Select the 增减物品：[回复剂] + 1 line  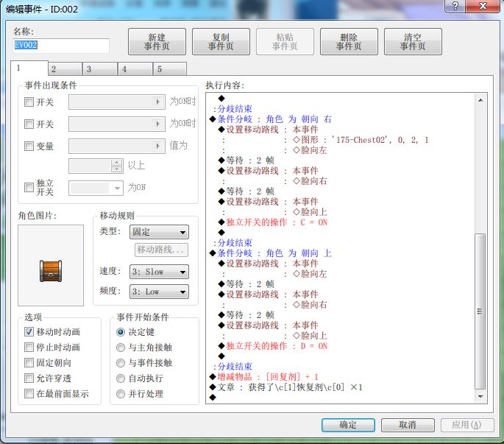[264, 377]
